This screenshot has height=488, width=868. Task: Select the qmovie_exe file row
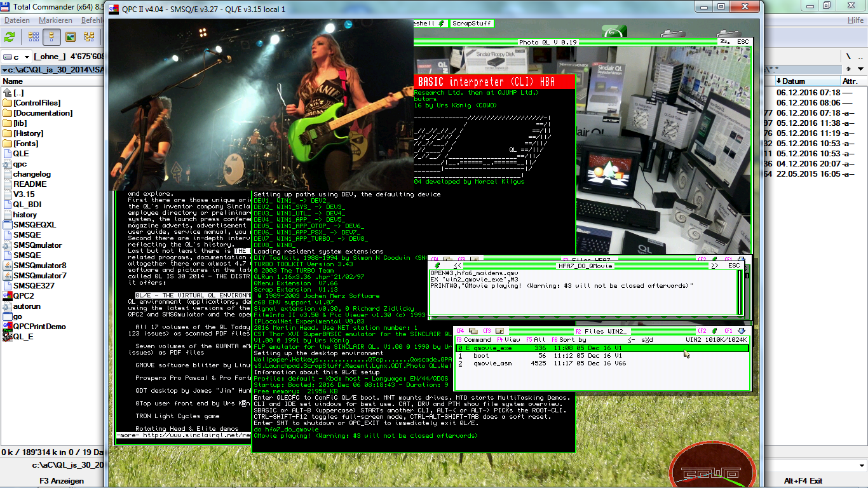[x=602, y=348]
